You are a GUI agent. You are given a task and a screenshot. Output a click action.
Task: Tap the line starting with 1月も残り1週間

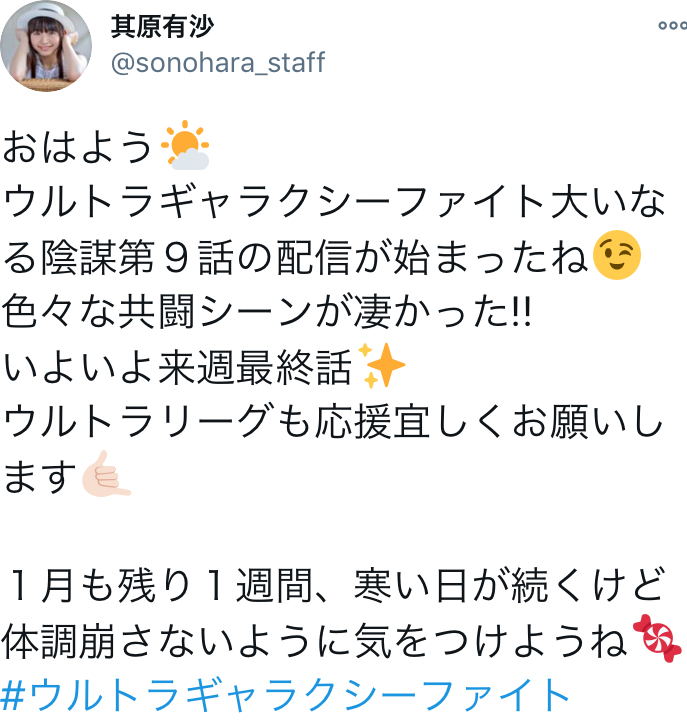[337, 585]
